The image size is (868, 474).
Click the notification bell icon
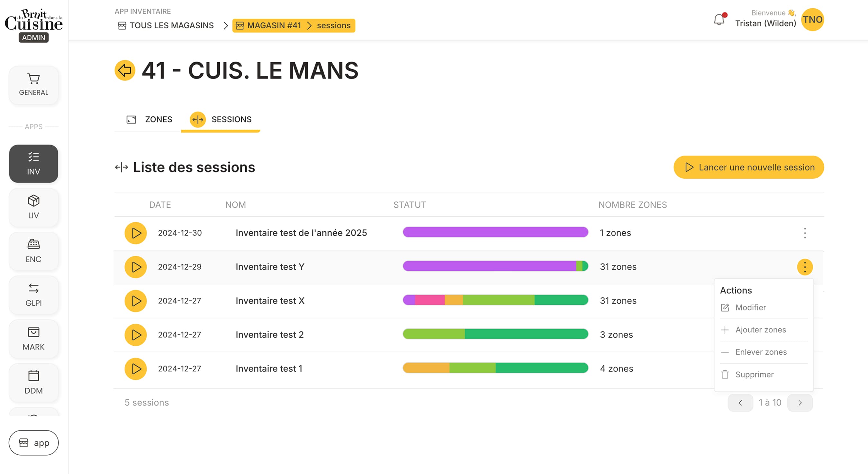pyautogui.click(x=719, y=20)
